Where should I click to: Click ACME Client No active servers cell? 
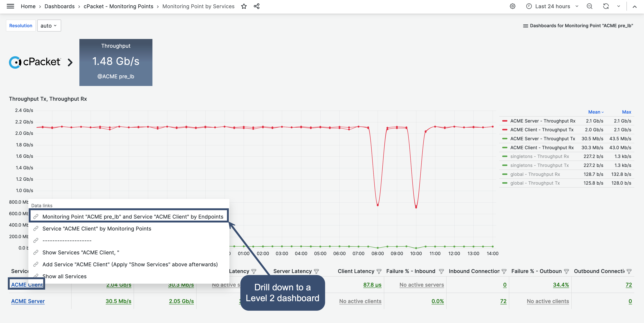(422, 285)
